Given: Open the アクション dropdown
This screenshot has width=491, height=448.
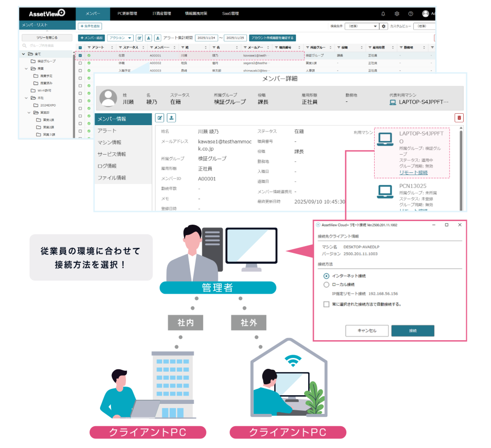Looking at the screenshot, I should tap(120, 38).
